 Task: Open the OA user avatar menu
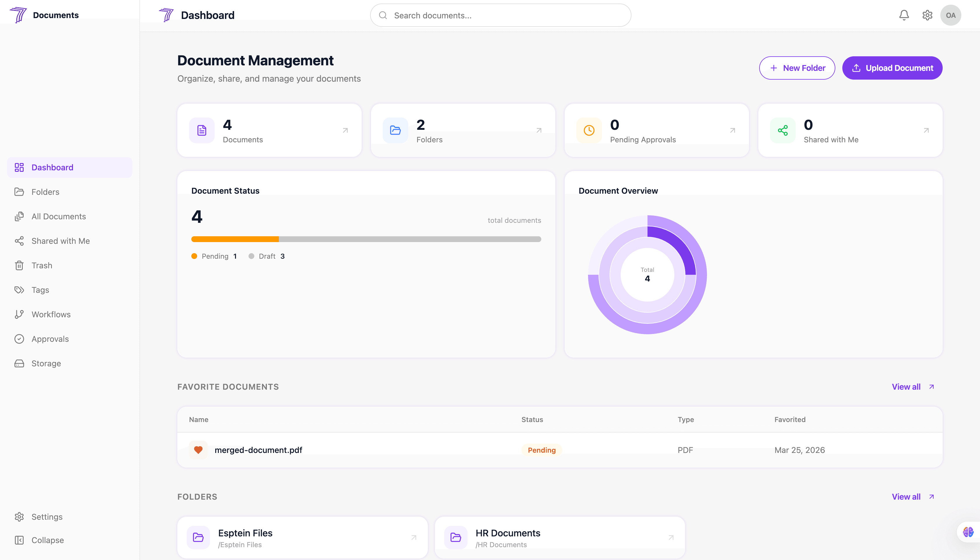click(951, 15)
